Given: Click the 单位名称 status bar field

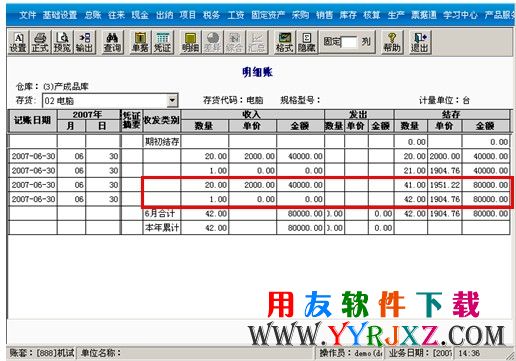Looking at the screenshot, I should click(x=197, y=353).
